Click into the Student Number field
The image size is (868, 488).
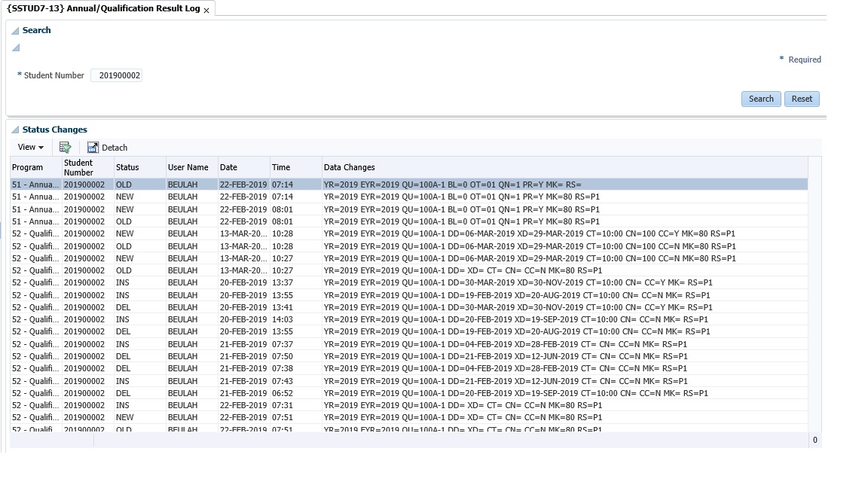tap(116, 75)
